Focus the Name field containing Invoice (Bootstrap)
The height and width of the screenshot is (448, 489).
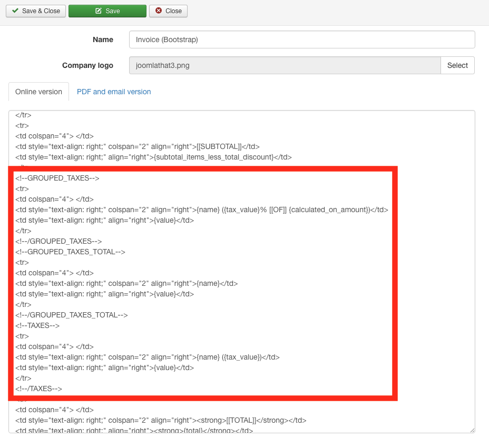301,39
